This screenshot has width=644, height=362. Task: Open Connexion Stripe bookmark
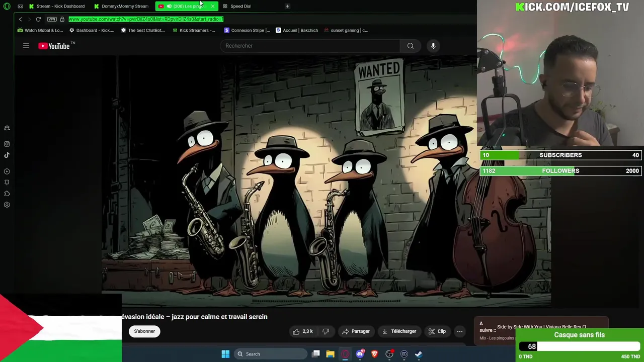tap(247, 30)
